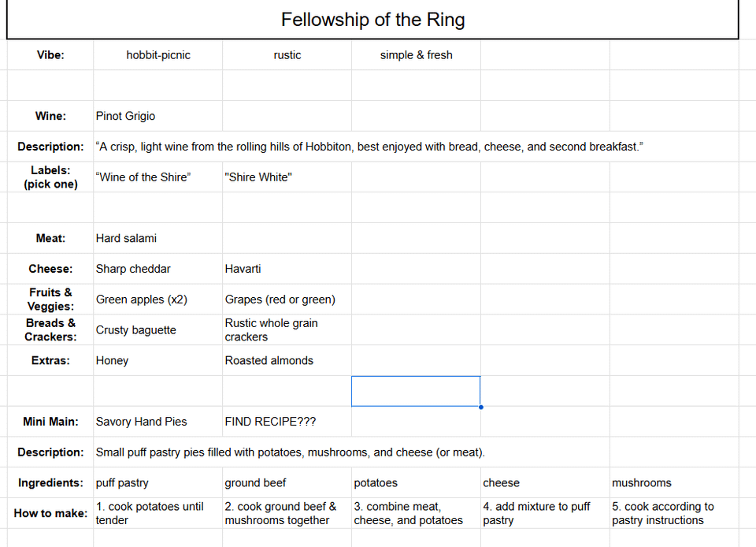Click the fill handle of the selected cell
756x547 pixels.
click(x=480, y=407)
